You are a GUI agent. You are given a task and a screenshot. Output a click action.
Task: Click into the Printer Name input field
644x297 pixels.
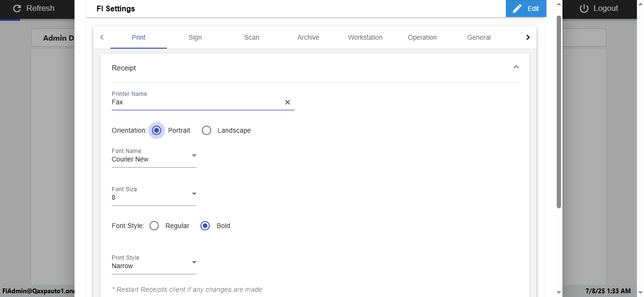coord(196,102)
